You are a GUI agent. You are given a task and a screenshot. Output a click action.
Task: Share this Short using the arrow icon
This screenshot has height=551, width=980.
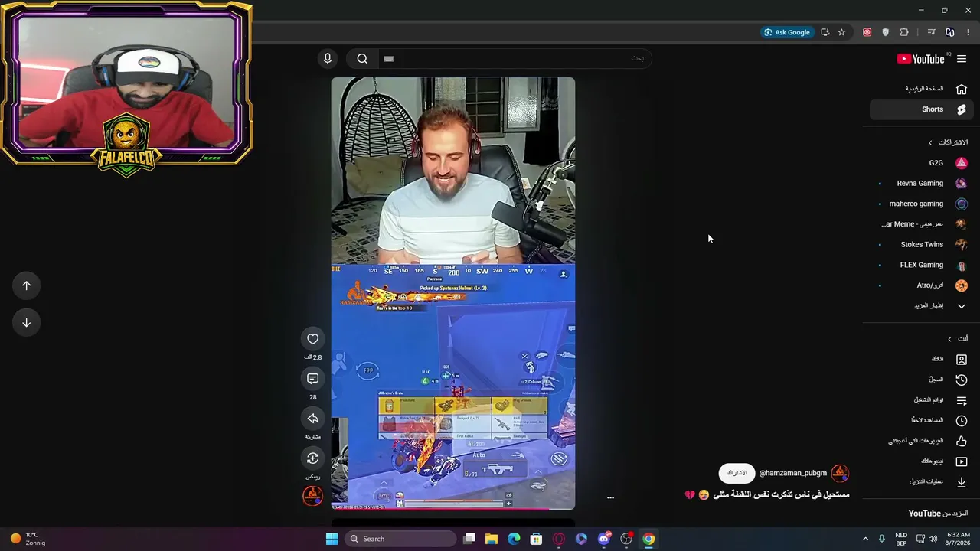pos(312,419)
